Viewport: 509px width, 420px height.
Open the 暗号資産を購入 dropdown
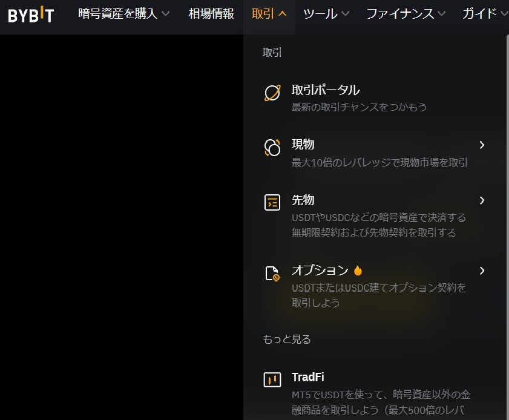(x=123, y=14)
